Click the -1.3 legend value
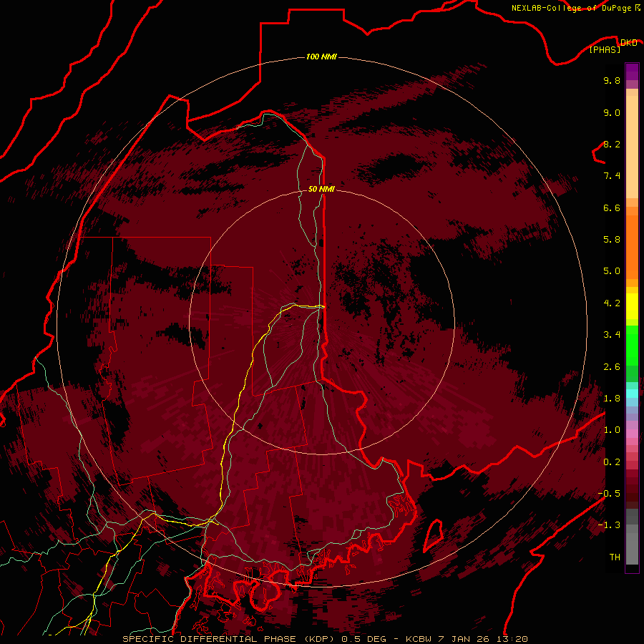Image resolution: width=644 pixels, height=644 pixels. point(609,525)
